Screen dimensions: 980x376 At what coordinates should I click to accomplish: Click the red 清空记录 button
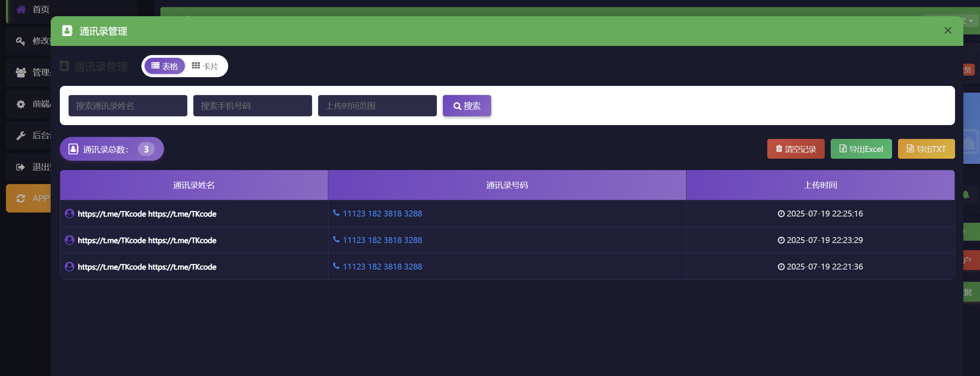795,149
